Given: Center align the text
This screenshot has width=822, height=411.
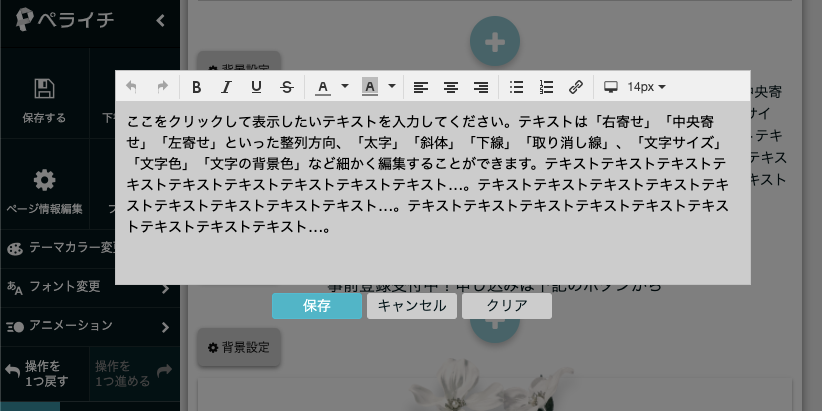Looking at the screenshot, I should (x=451, y=87).
